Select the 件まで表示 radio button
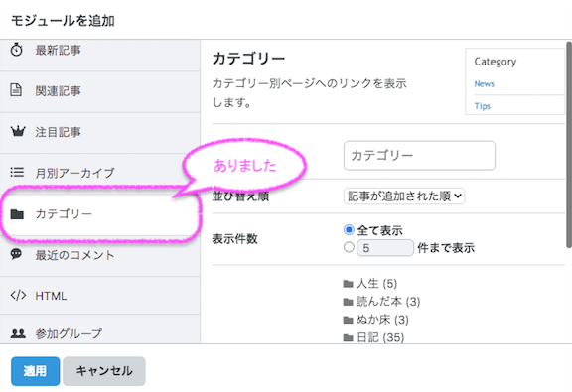 coord(349,247)
